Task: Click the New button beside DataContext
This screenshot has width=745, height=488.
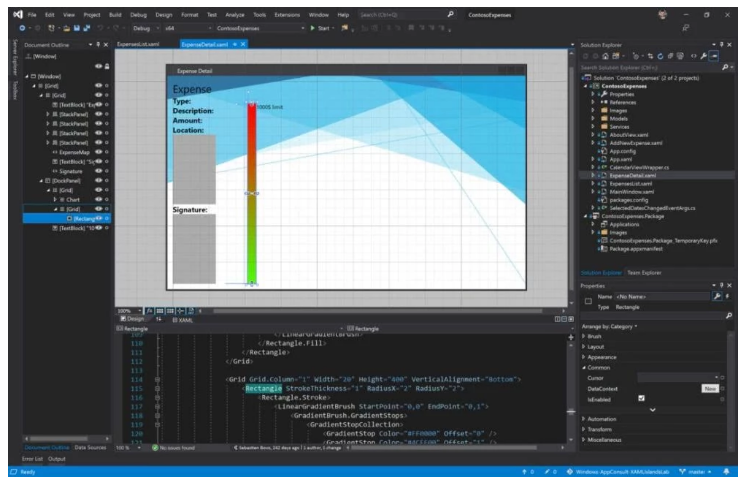Action: pyautogui.click(x=710, y=387)
